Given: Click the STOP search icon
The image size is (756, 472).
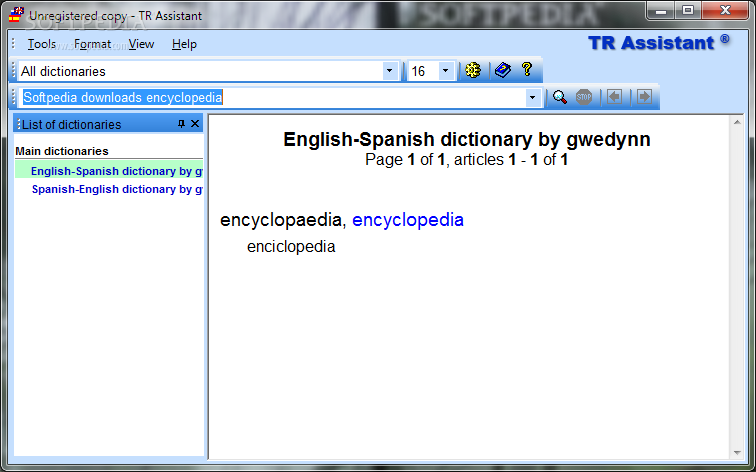Looking at the screenshot, I should (x=584, y=97).
